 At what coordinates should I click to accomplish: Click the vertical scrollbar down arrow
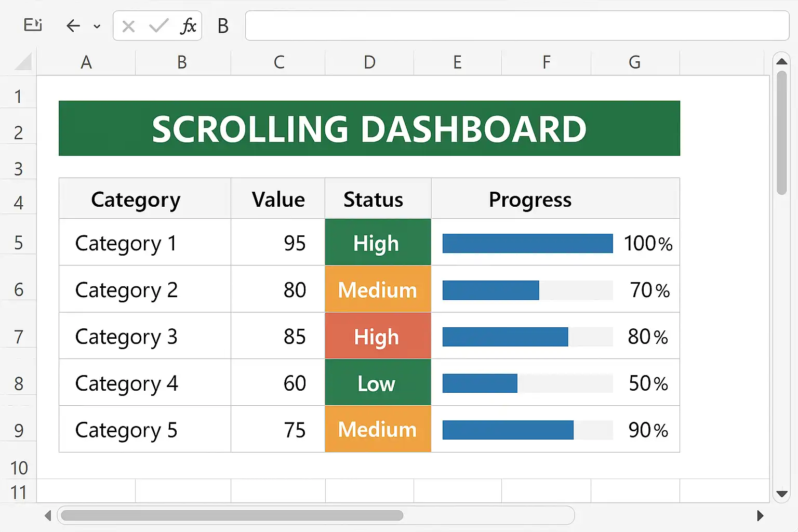[781, 494]
